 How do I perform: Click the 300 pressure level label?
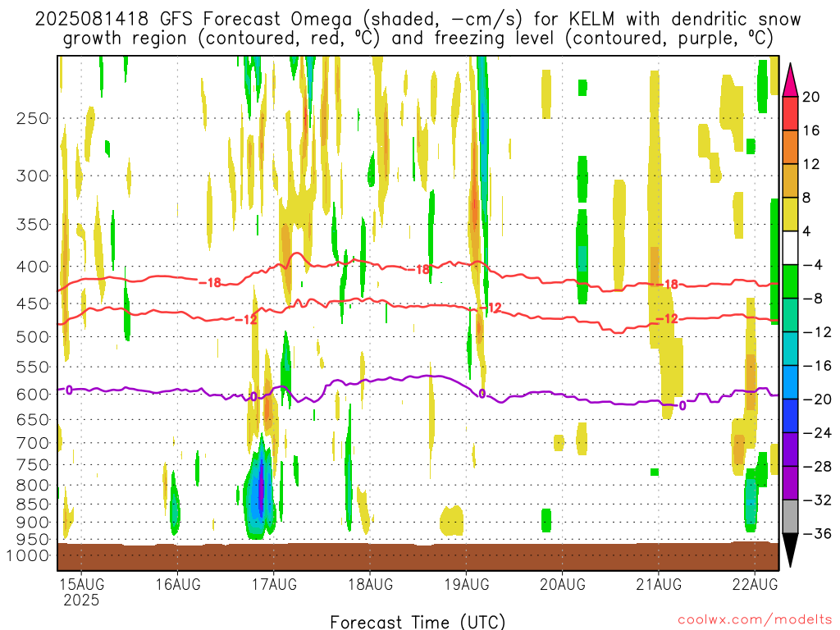point(33,176)
